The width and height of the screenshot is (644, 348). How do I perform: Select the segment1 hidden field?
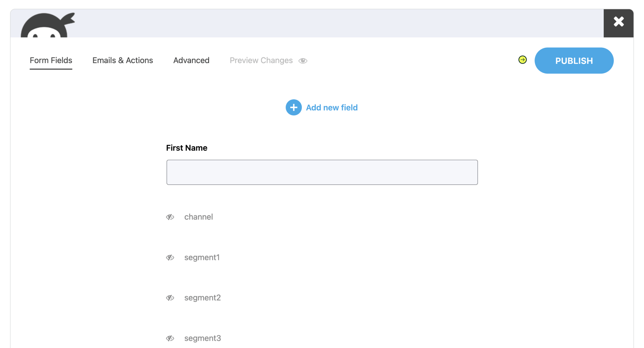pyautogui.click(x=202, y=258)
